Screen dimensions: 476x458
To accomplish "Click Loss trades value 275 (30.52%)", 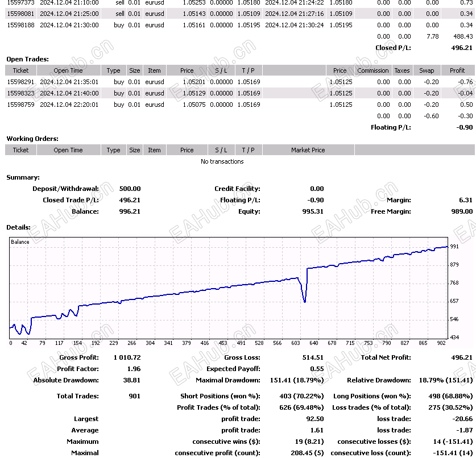I will coord(450,407).
